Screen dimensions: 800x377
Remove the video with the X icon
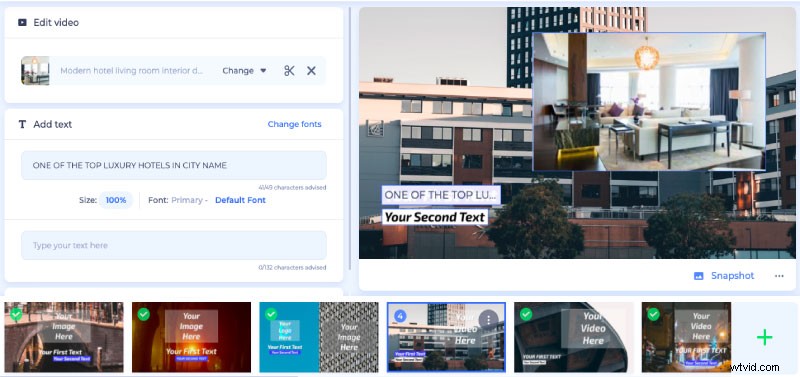click(311, 71)
